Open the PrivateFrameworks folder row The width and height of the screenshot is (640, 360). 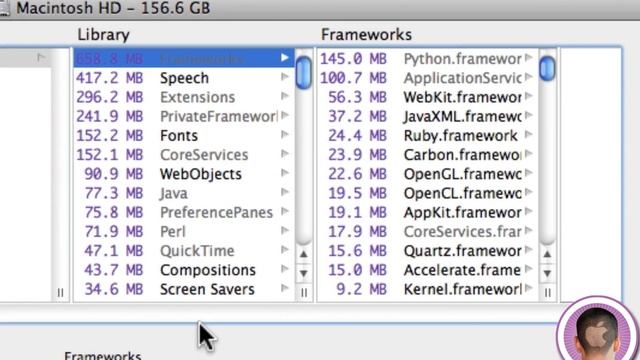click(184, 116)
